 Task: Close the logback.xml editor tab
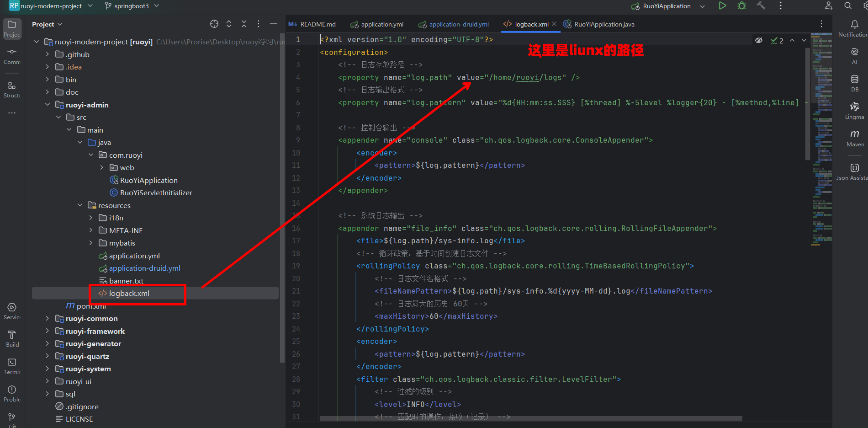tap(554, 24)
